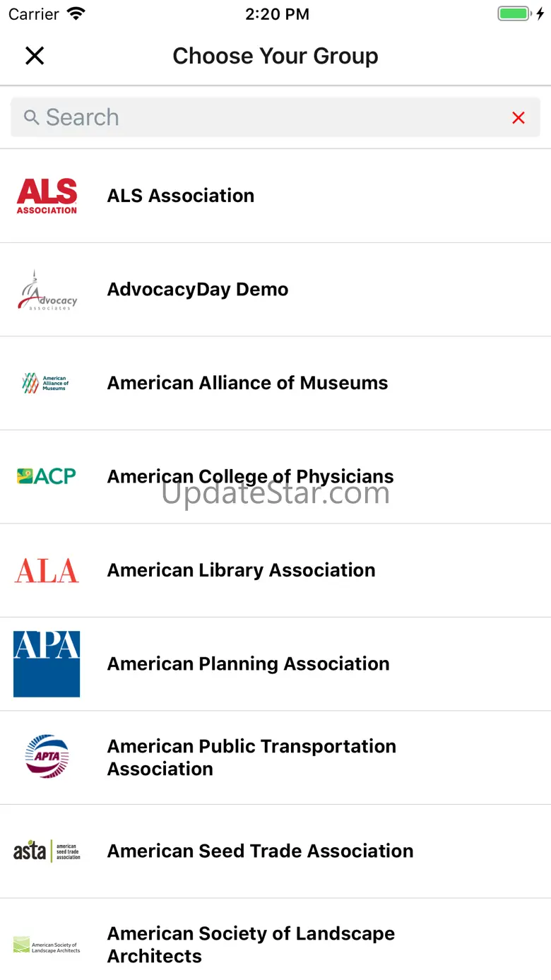551x980 pixels.
Task: Open American Seed Trade Association
Action: [x=260, y=851]
